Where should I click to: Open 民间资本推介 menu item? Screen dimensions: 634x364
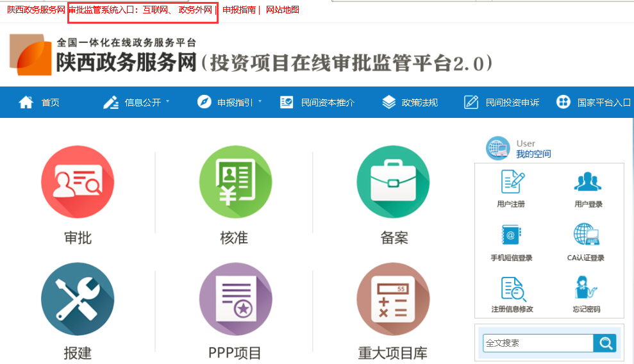point(328,103)
